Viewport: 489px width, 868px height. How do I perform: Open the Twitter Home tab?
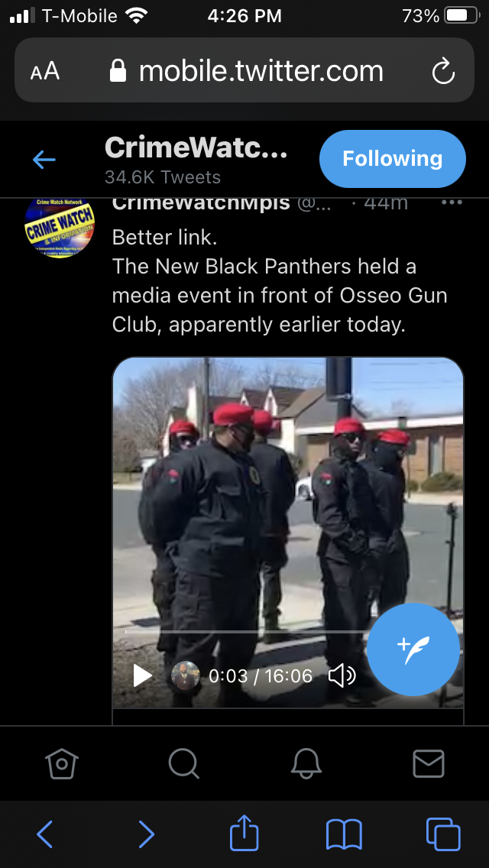click(61, 764)
